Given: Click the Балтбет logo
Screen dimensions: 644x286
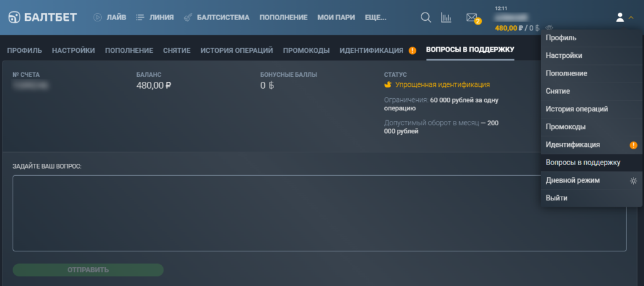Looking at the screenshot, I should [43, 17].
